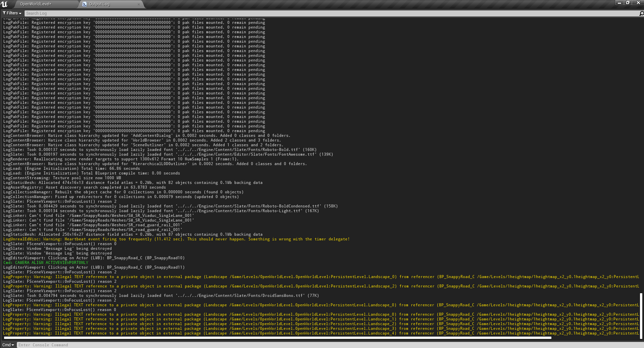Click the search magnifier icon
Image resolution: width=644 pixels, height=348 pixels.
[x=641, y=13]
